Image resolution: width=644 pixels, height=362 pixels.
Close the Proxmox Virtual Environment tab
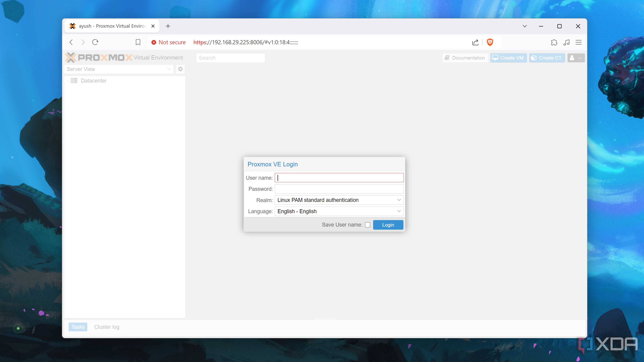coord(153,26)
